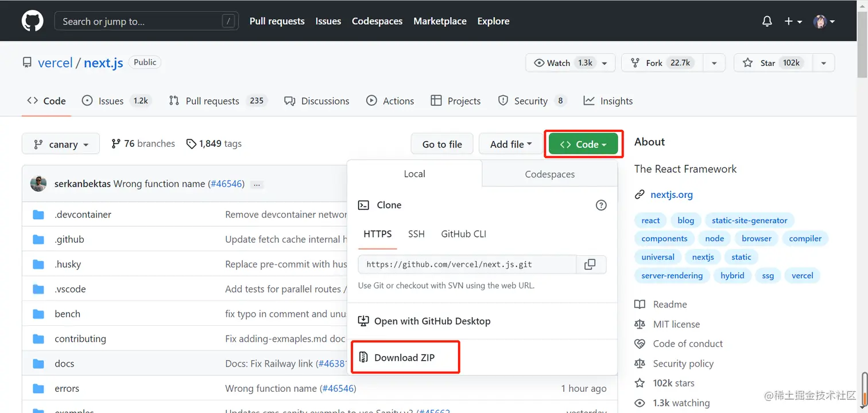Open the MIT license link
868x413 pixels.
(676, 324)
